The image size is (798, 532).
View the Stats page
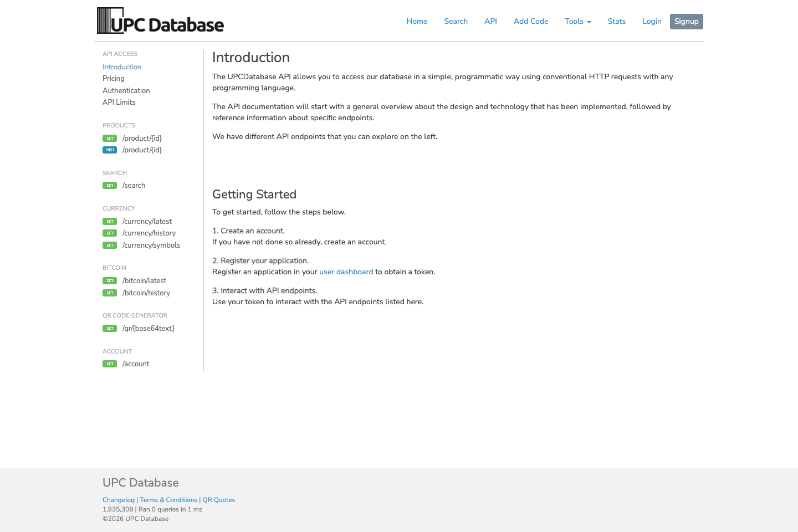pyautogui.click(x=617, y=21)
